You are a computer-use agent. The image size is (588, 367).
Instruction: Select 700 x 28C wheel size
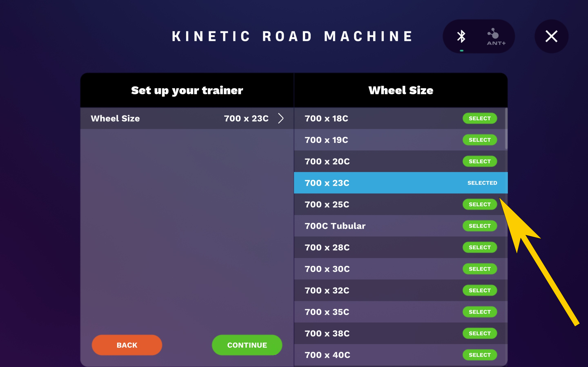tap(479, 247)
